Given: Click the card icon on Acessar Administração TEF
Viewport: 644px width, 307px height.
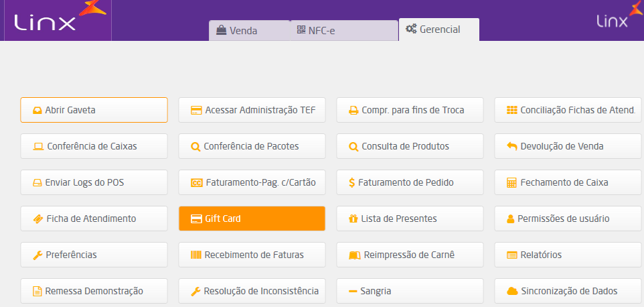Looking at the screenshot, I should tap(196, 110).
